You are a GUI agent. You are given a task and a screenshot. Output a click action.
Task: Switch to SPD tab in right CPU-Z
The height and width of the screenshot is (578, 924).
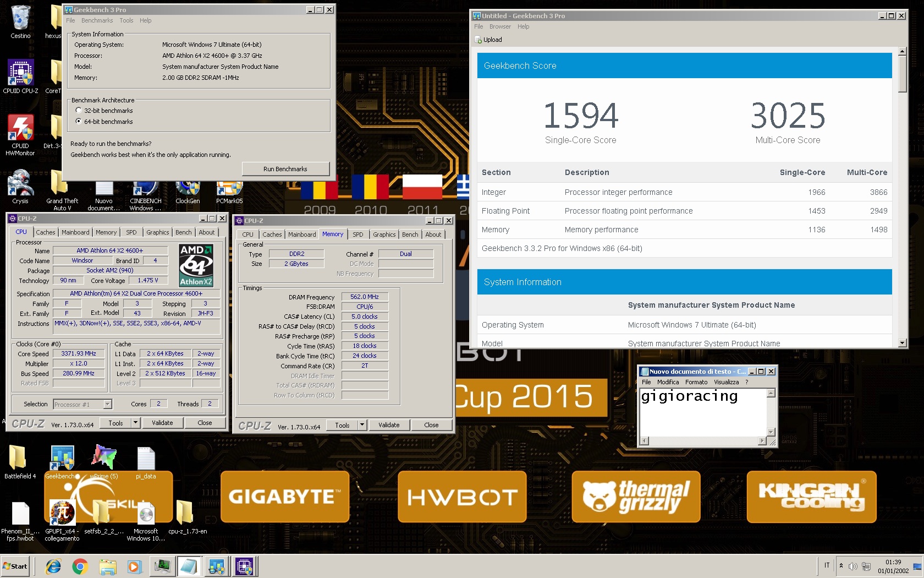[358, 235]
